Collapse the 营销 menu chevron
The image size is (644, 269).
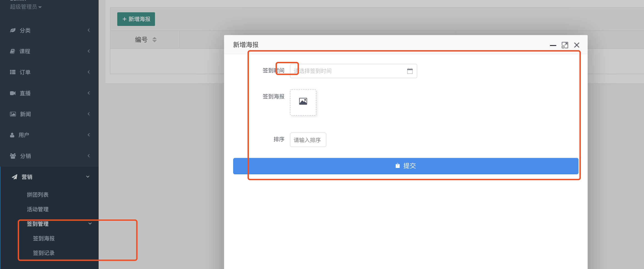click(88, 177)
